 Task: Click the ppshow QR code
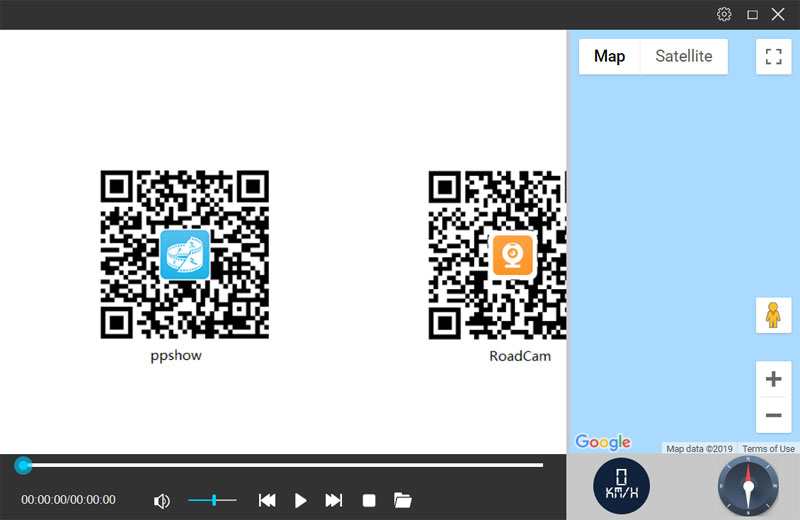tap(185, 255)
